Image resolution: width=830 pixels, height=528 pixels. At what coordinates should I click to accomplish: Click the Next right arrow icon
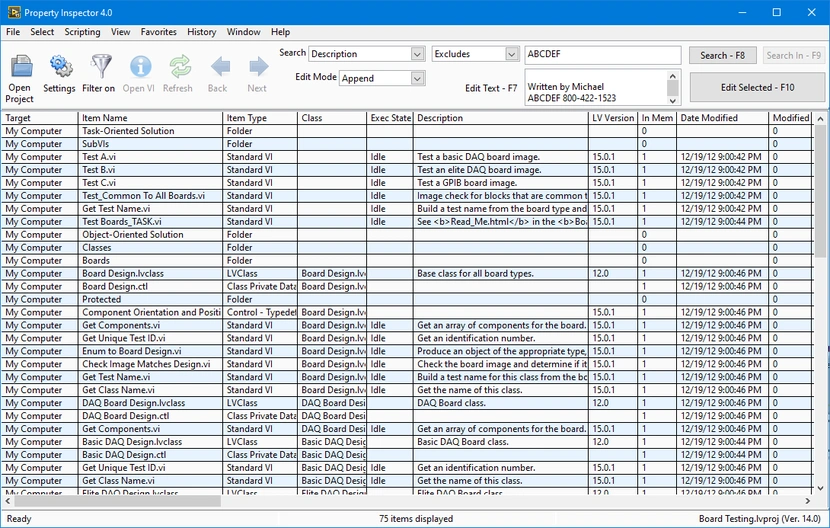(258, 67)
